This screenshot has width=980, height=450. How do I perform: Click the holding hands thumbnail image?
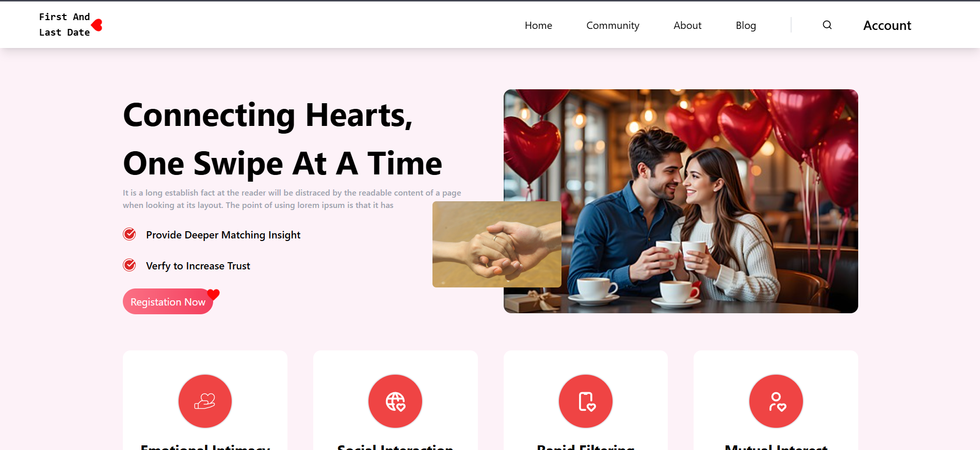pyautogui.click(x=496, y=244)
